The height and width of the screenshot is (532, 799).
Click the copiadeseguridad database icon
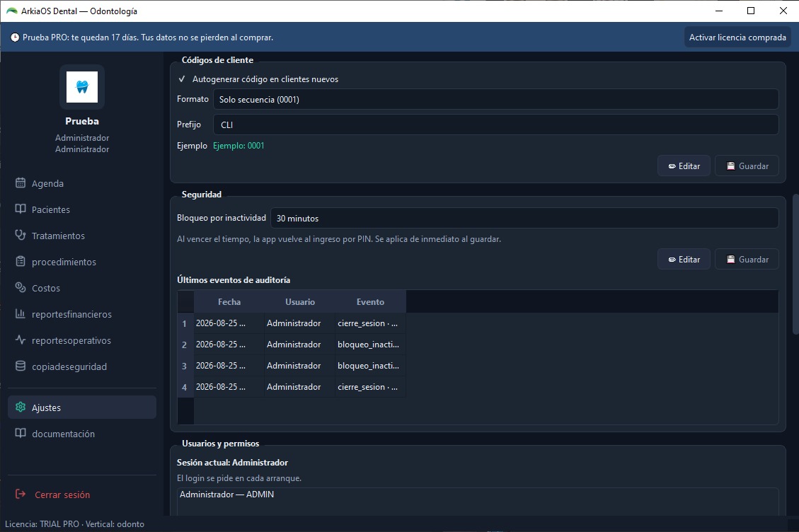(21, 366)
